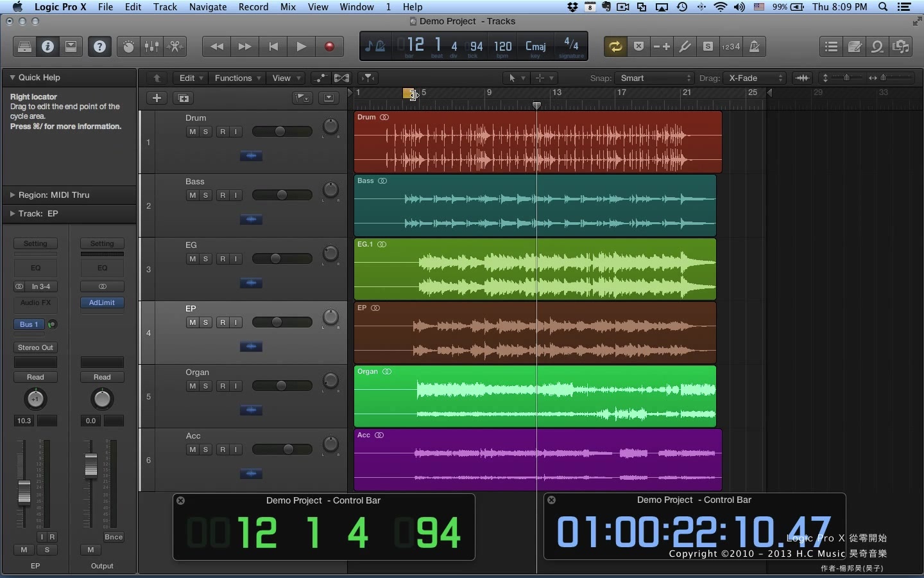Open the Tuner fork icon
The image size is (924, 578).
pyautogui.click(x=685, y=46)
